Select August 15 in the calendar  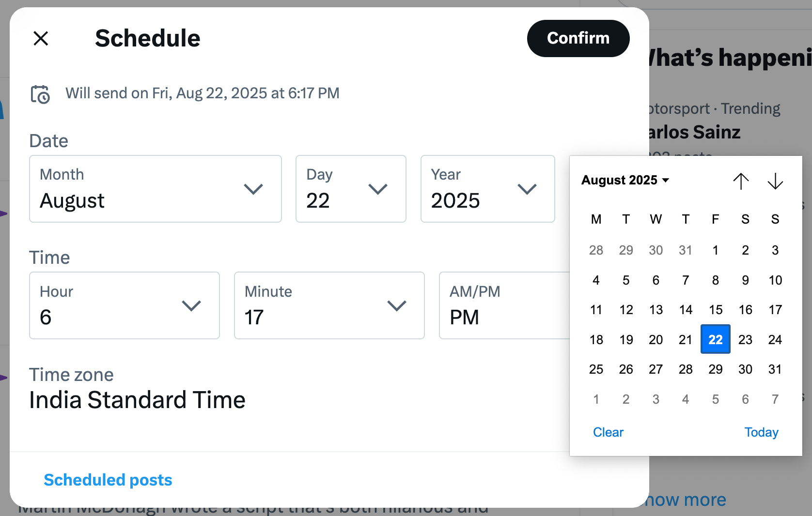tap(716, 310)
